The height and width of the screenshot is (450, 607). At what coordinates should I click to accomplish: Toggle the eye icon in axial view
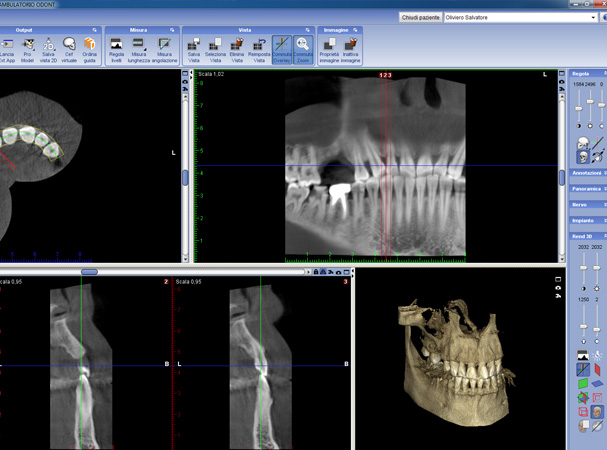pyautogui.click(x=185, y=81)
